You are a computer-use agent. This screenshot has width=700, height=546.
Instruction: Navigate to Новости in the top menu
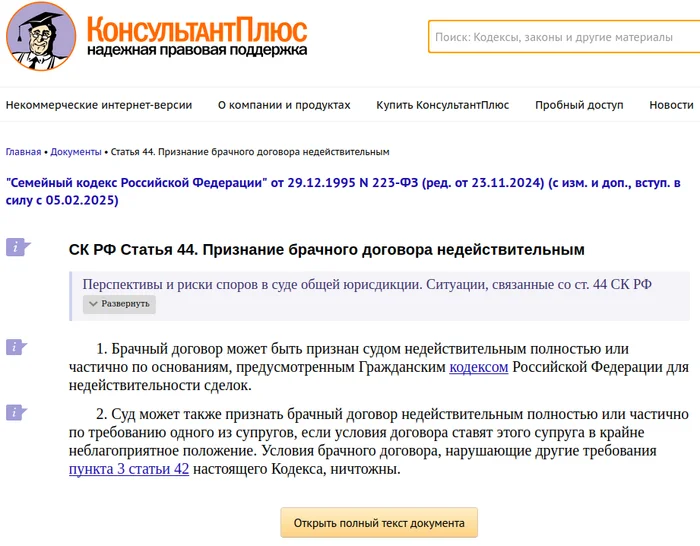tap(670, 105)
